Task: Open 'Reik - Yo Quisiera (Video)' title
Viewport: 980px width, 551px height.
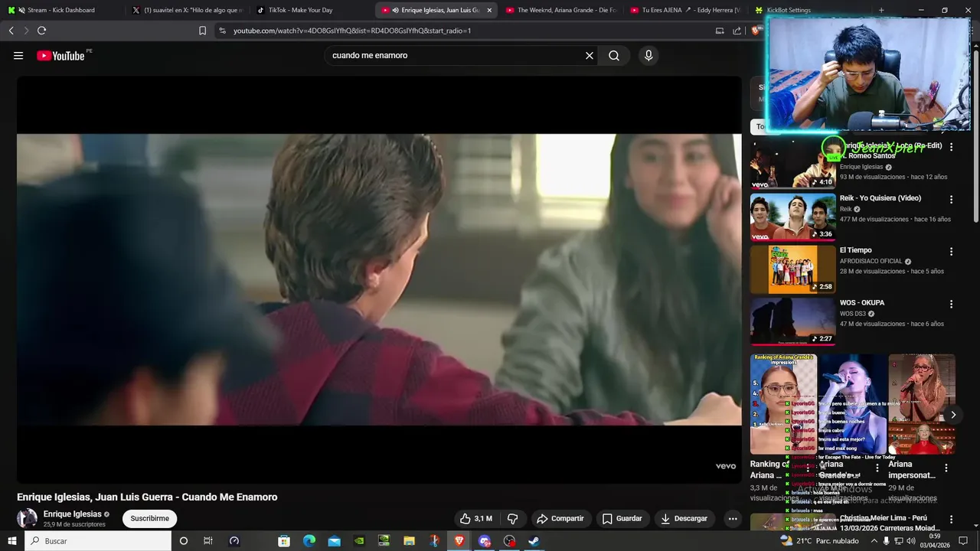Action: pos(880,198)
